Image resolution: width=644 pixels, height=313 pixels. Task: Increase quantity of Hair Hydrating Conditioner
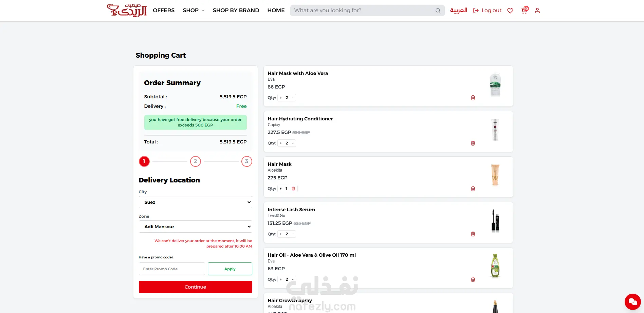pyautogui.click(x=281, y=143)
